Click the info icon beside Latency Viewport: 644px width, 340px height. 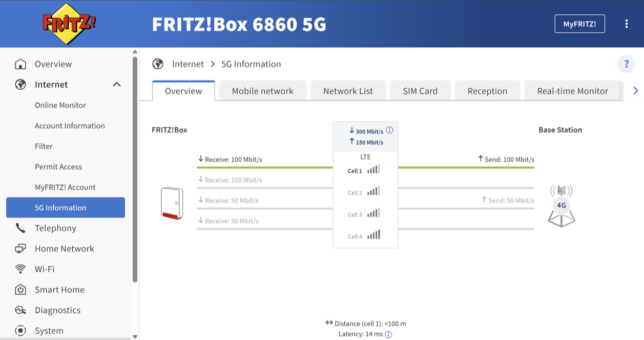coord(388,334)
